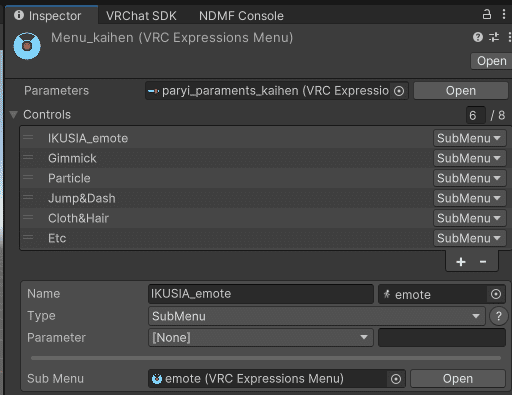
Task: Open the preset sliders icon in header
Action: tap(494, 37)
